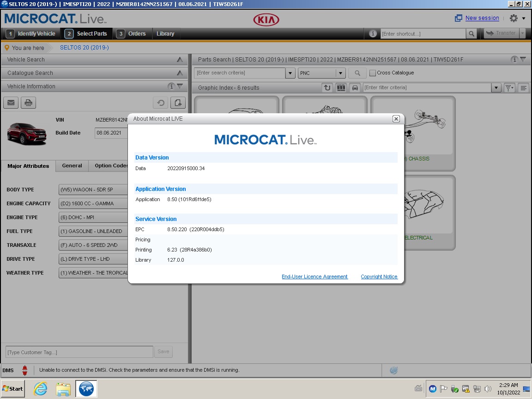Click the Transfer button
Screen dimensions: 532x399
tap(502, 33)
